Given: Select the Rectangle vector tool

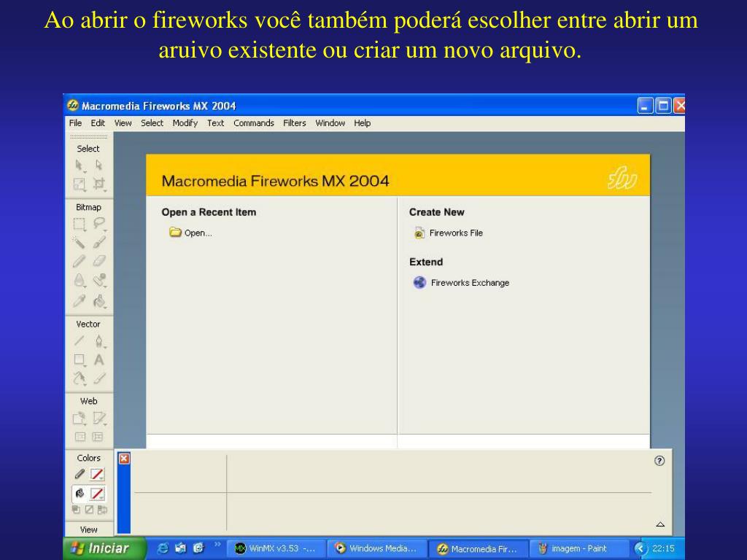Looking at the screenshot, I should [80, 359].
